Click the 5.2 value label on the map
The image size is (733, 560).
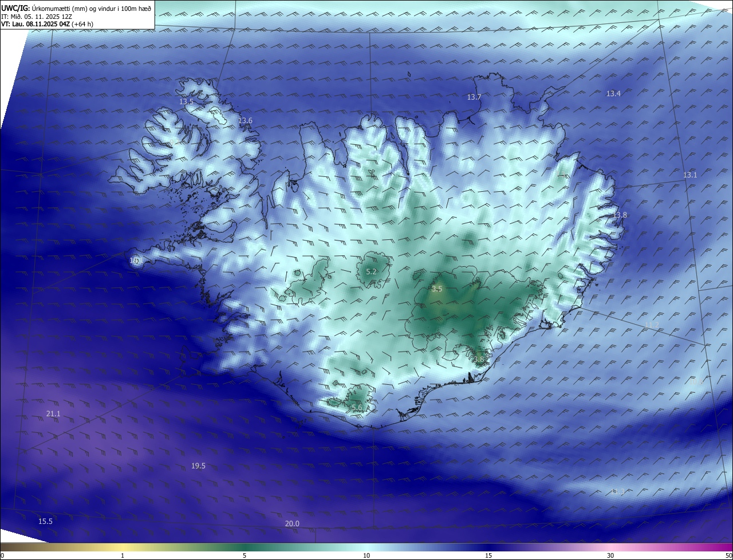371,271
